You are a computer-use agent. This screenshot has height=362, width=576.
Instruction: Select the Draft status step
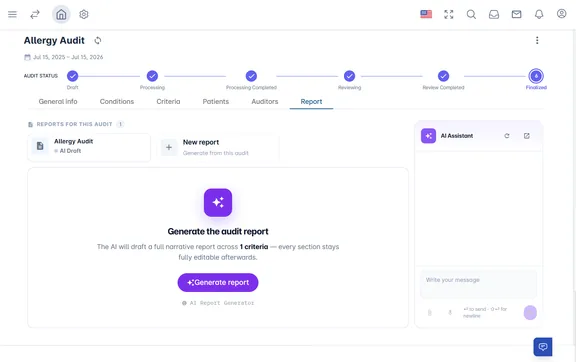coord(72,76)
